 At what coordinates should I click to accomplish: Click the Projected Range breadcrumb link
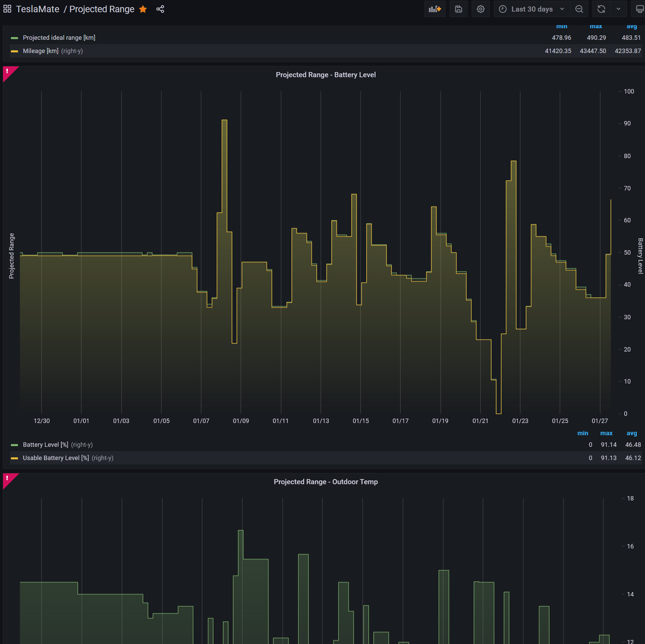pyautogui.click(x=101, y=9)
